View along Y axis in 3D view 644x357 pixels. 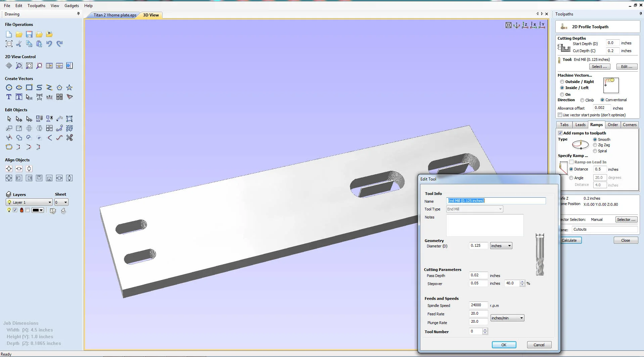click(542, 25)
